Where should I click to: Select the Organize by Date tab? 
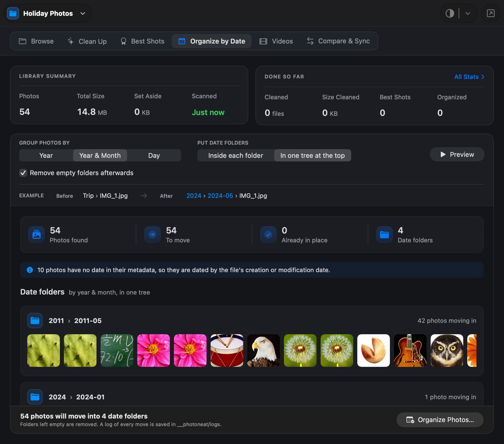212,41
